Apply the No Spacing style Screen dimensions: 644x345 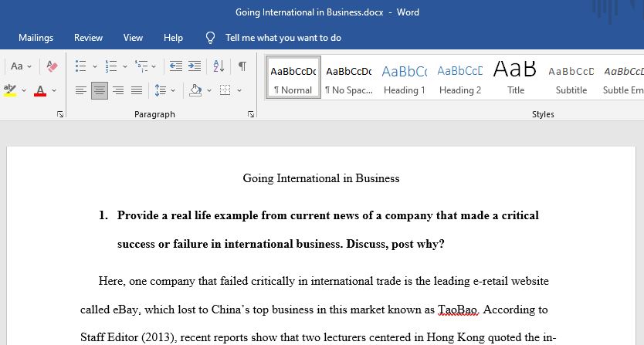(349, 78)
